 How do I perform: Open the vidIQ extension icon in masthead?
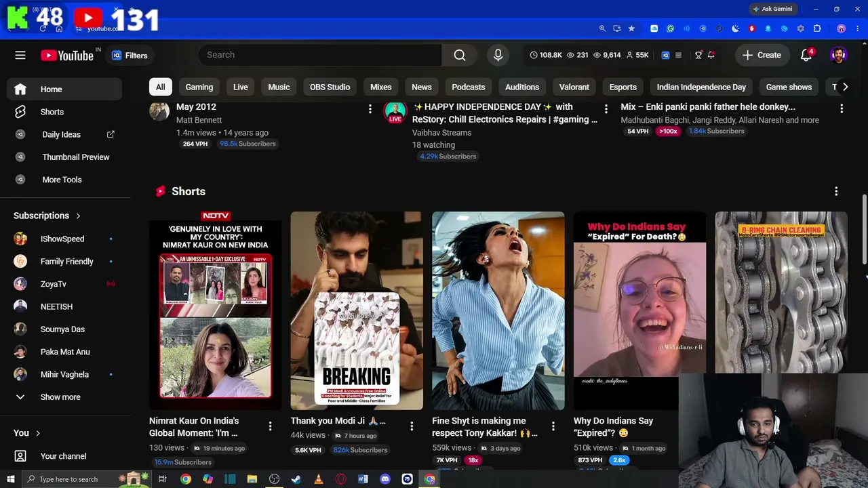tap(665, 55)
